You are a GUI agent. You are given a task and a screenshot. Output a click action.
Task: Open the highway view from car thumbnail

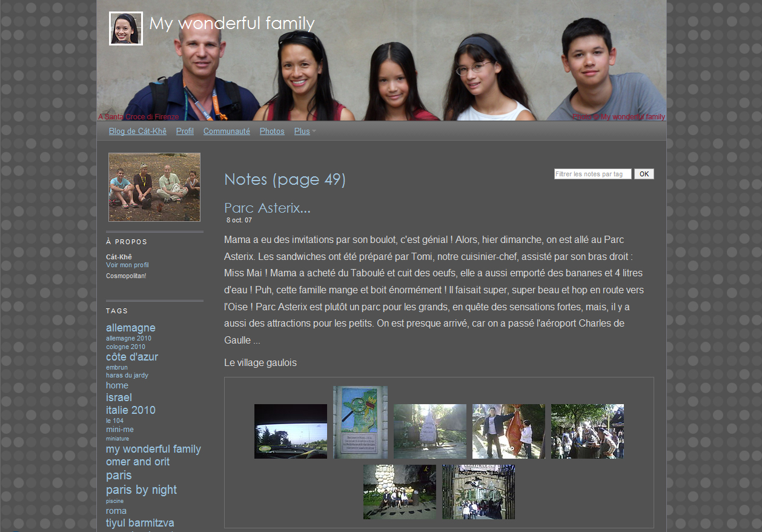coord(291,431)
